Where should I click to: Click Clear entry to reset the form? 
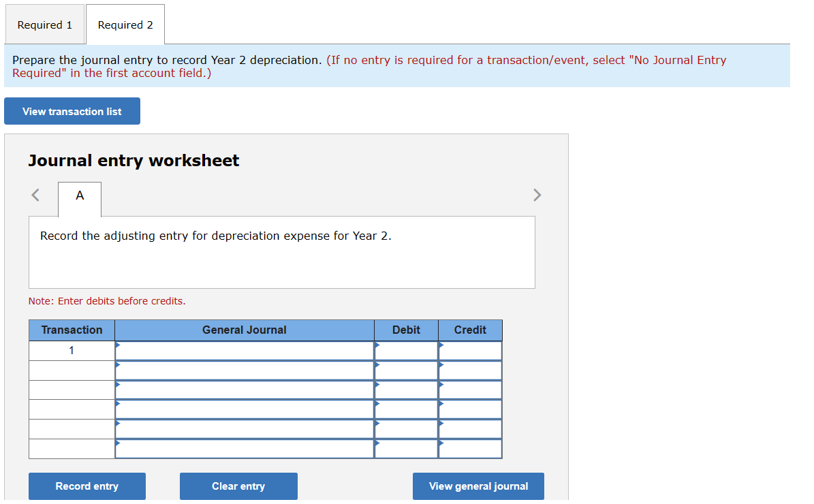(238, 486)
